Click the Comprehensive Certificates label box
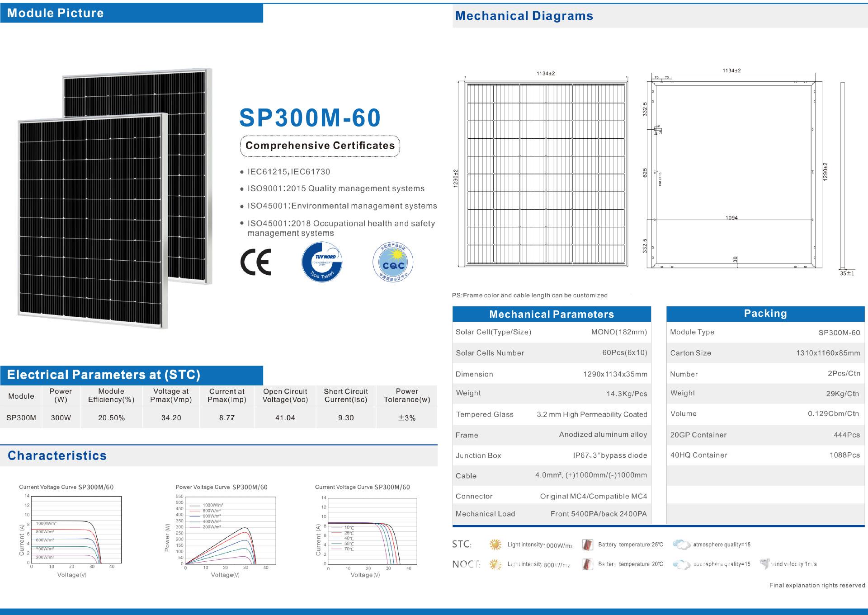Image resolution: width=868 pixels, height=615 pixels. (320, 146)
